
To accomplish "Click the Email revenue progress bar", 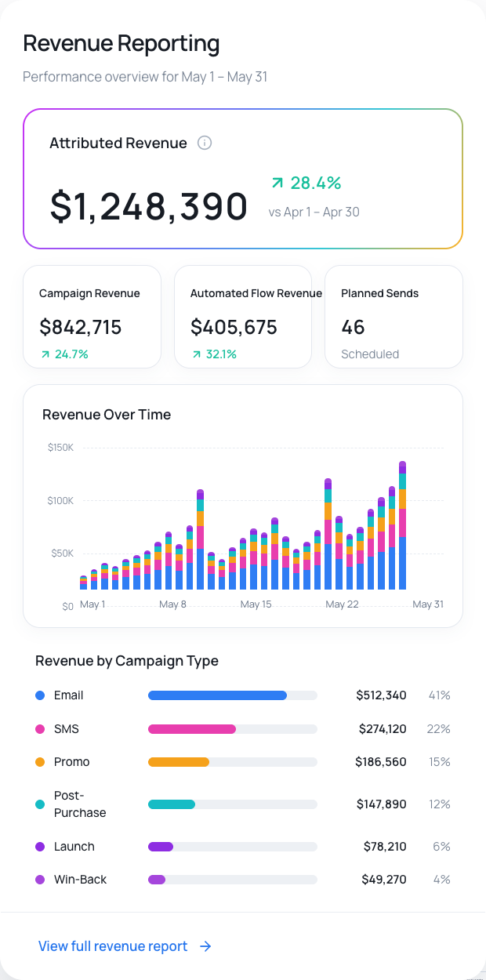I will point(233,695).
